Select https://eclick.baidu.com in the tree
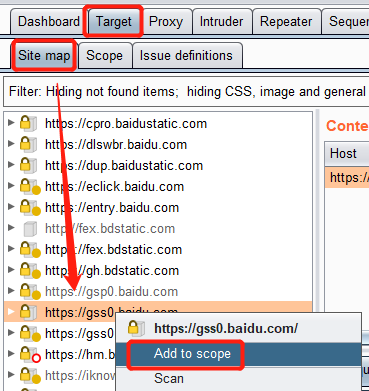Viewport: 369px width, 391px height. (115, 187)
